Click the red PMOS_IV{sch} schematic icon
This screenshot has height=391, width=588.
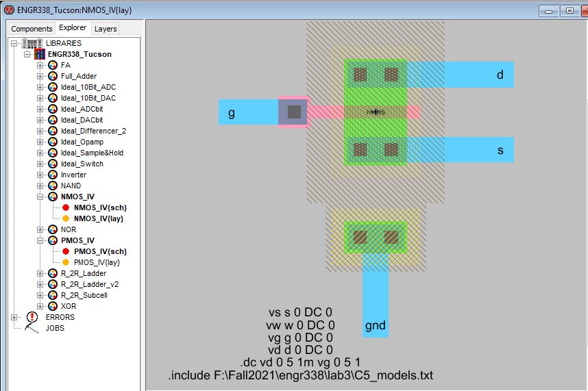click(66, 251)
